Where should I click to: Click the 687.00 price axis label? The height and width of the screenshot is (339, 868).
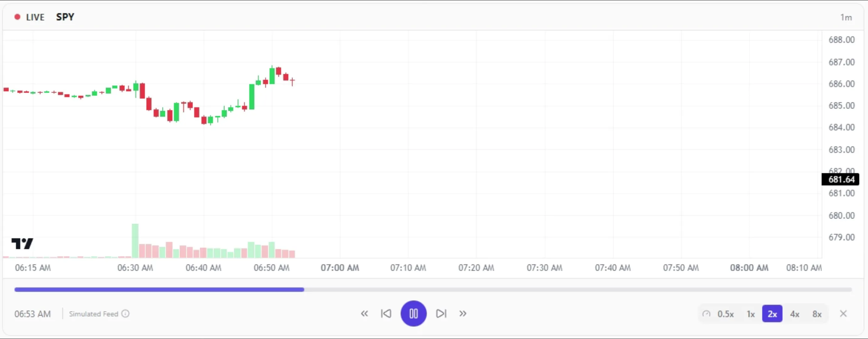(x=842, y=62)
